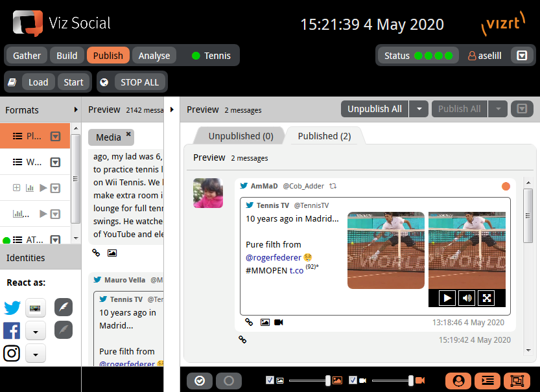This screenshot has width=540, height=392.
Task: Expand the arrow between the two Preview panels
Action: pos(172,110)
